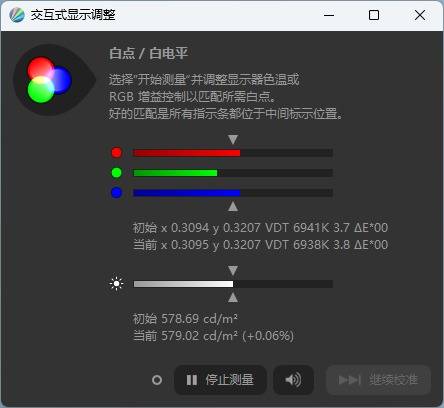Click the blue channel dot indicator
The image size is (444, 408).
117,193
